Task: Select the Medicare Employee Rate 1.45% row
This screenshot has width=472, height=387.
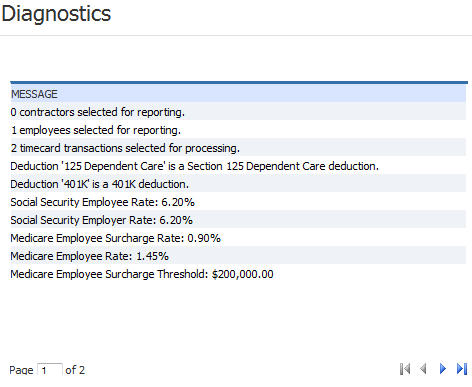Action: point(238,256)
